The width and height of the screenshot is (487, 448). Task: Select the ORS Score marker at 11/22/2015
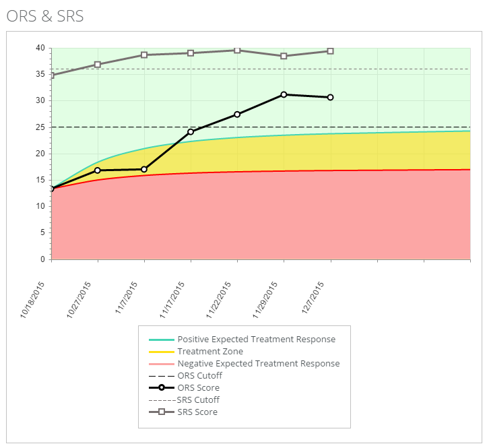click(x=237, y=115)
